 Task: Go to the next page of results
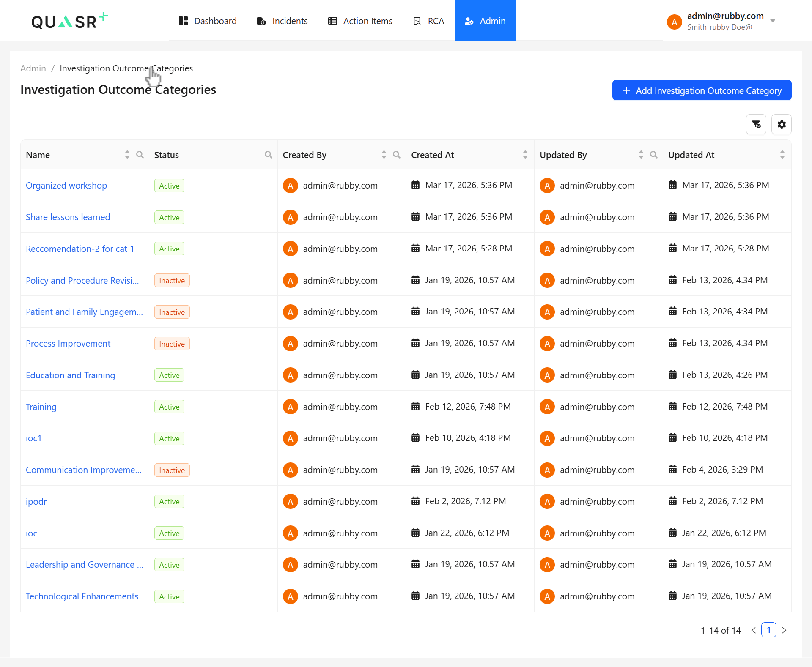pos(785,630)
